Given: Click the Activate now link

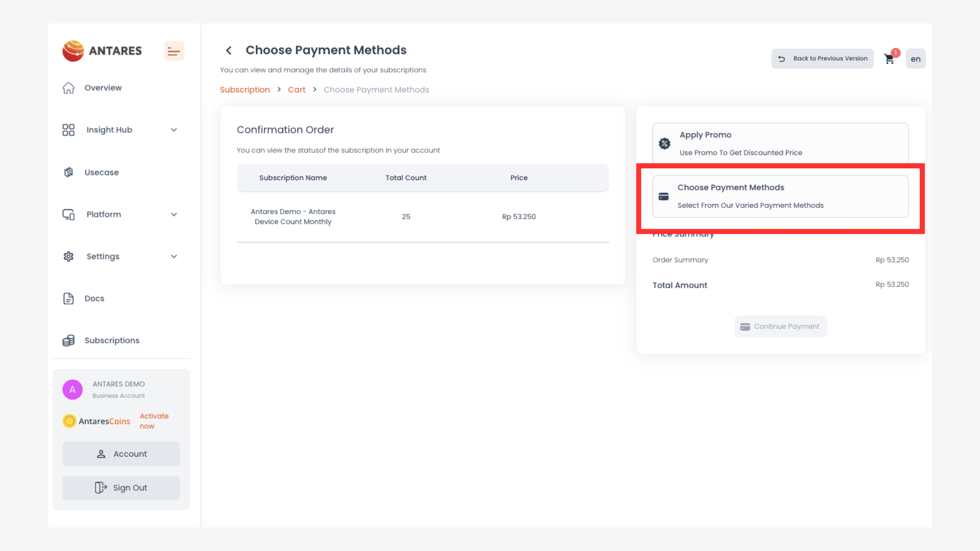Looking at the screenshot, I should coord(154,421).
